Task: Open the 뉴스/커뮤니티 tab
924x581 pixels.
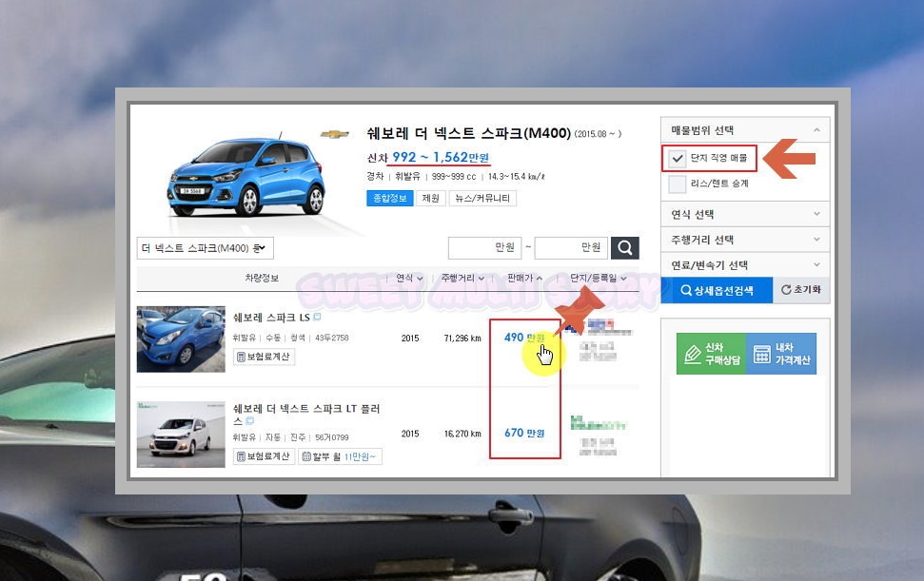Action: click(x=482, y=199)
